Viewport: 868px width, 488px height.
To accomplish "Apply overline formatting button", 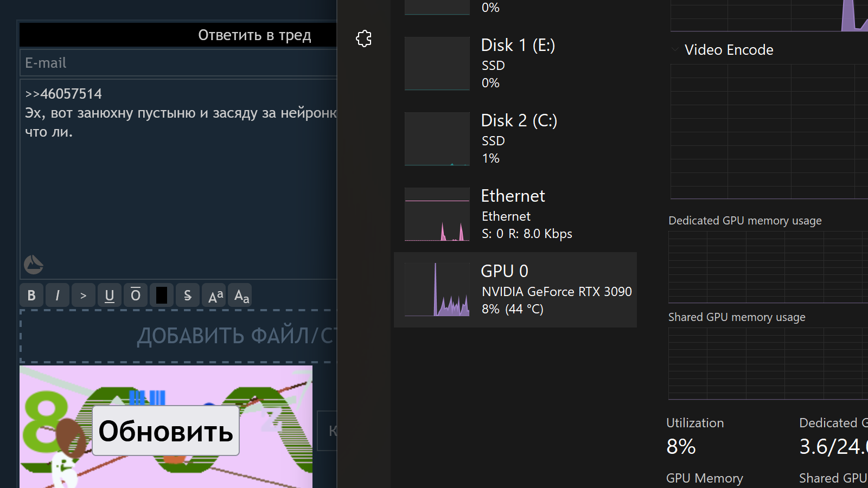I will (136, 296).
